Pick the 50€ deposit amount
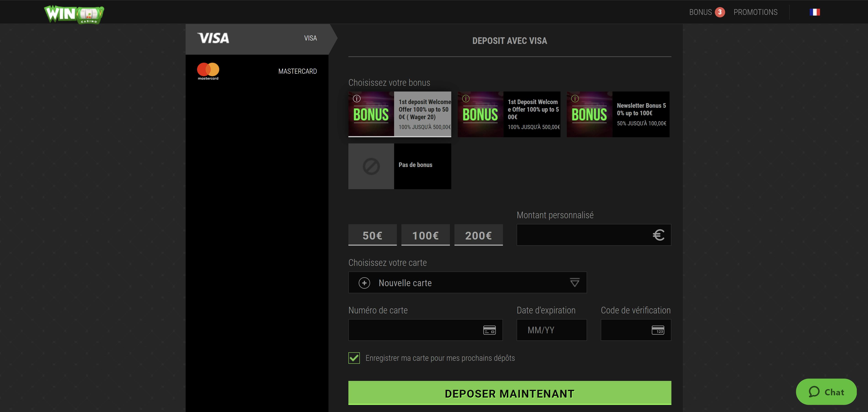 point(372,235)
